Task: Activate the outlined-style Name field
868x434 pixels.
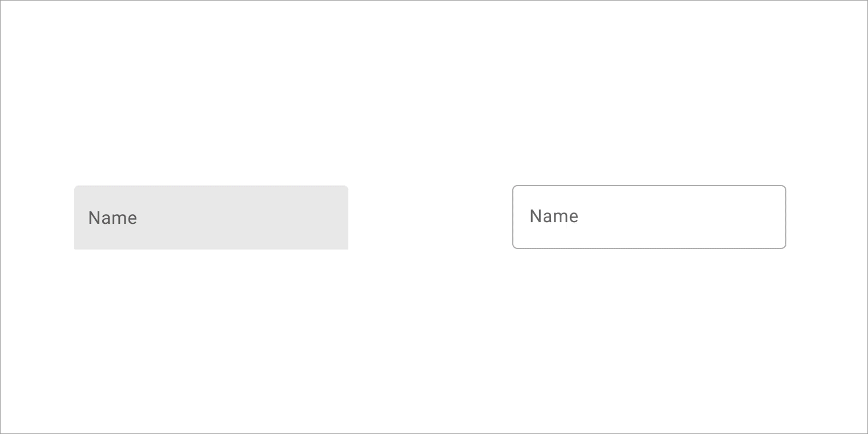Action: pos(649,217)
